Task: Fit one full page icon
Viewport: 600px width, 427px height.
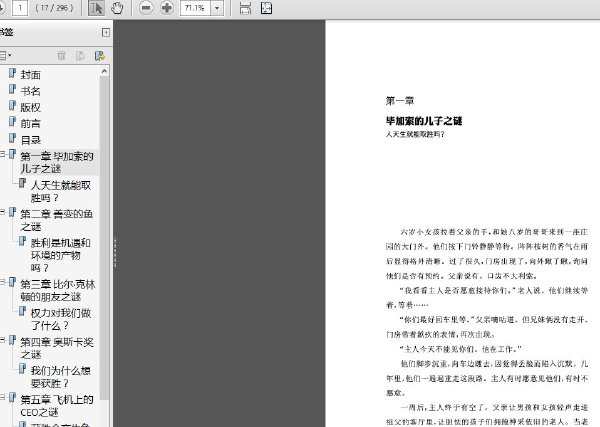Action: coord(266,8)
